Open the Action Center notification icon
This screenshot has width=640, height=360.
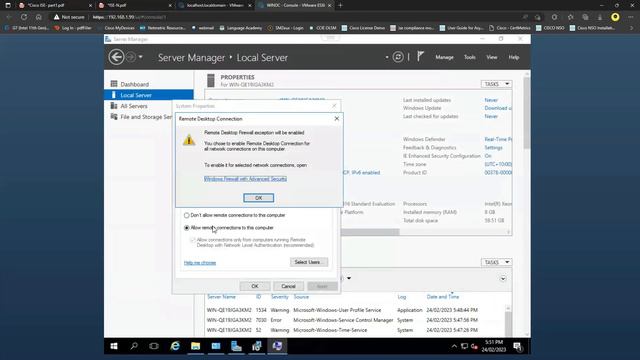click(518, 347)
